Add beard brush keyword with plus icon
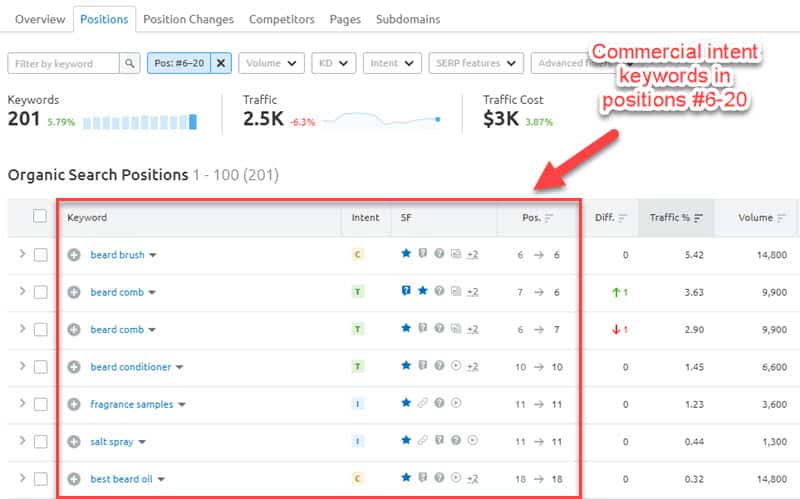 74,255
